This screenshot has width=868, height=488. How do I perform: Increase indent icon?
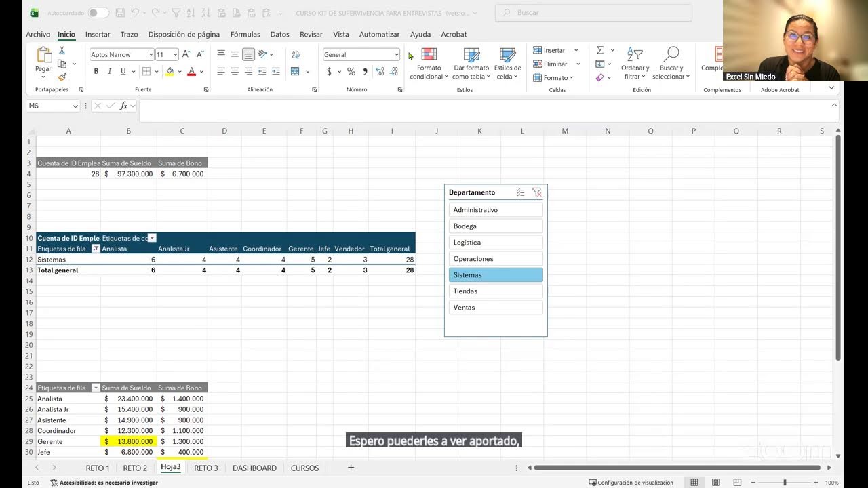tap(275, 71)
